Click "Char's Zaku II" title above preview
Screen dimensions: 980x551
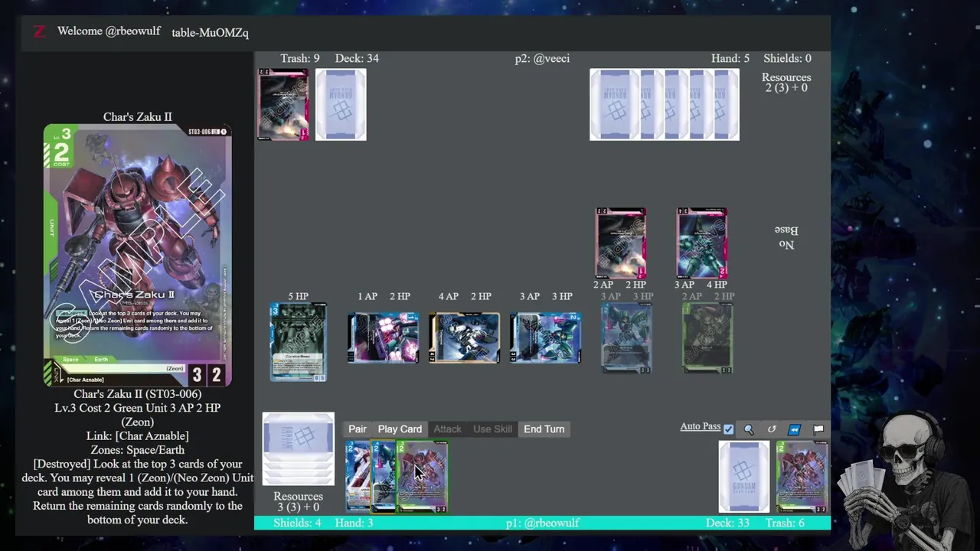point(138,116)
